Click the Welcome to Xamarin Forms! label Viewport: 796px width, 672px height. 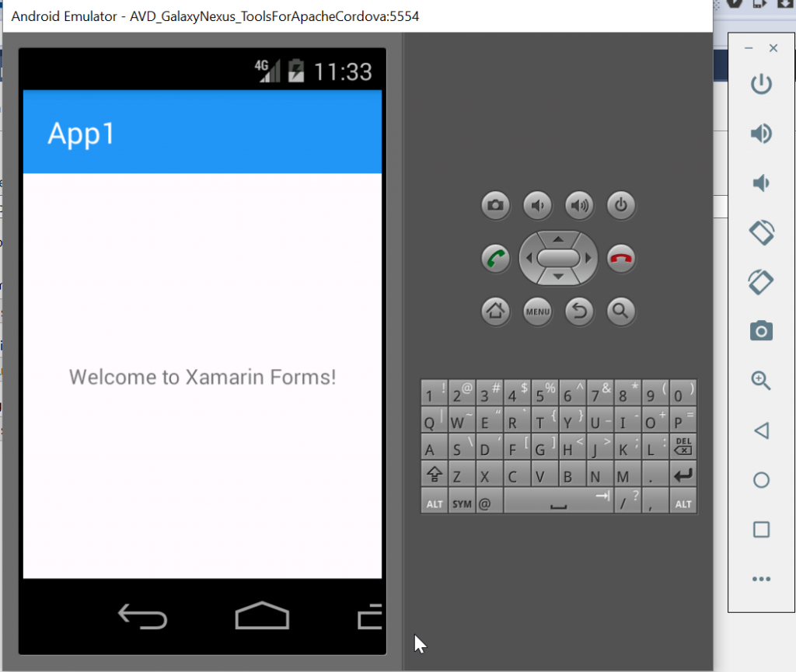coord(203,377)
